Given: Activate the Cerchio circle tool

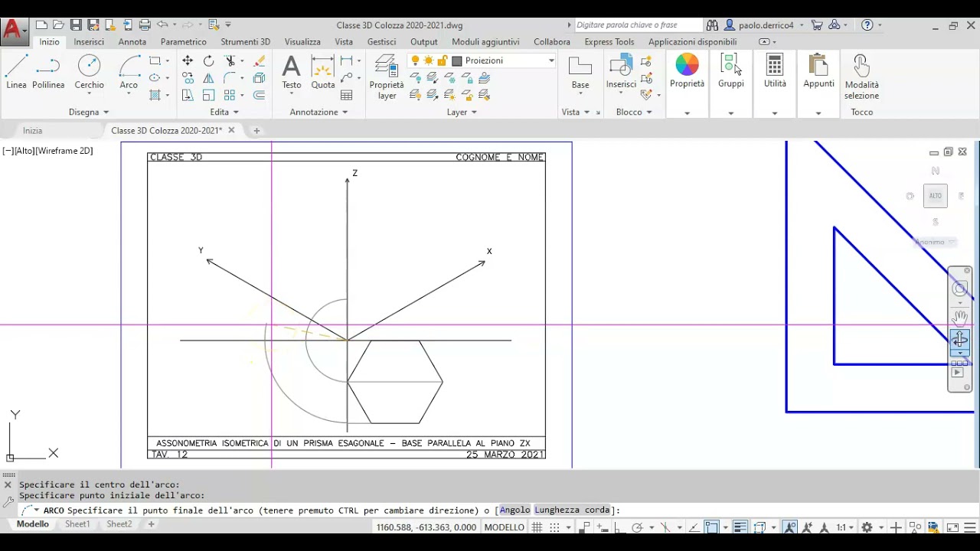Looking at the screenshot, I should coord(89,72).
